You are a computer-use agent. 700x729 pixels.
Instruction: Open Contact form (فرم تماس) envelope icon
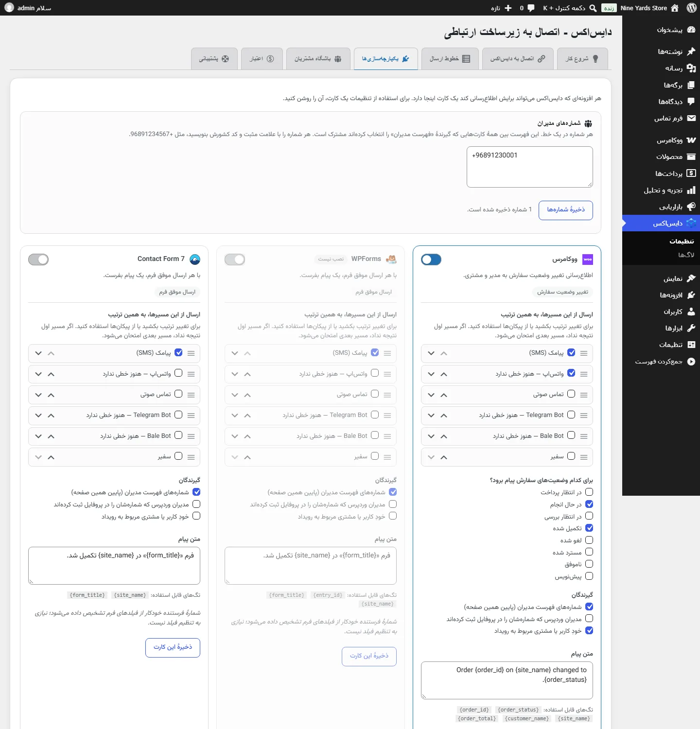point(691,118)
